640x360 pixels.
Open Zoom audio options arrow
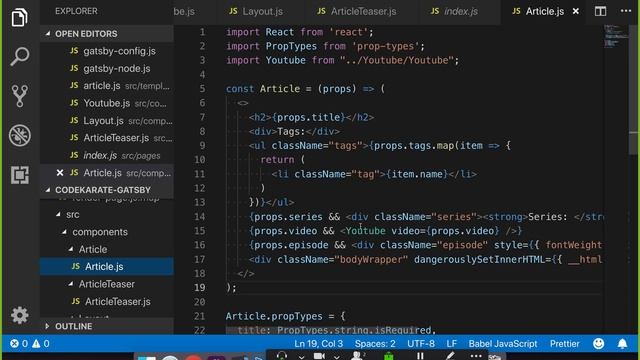(301, 357)
